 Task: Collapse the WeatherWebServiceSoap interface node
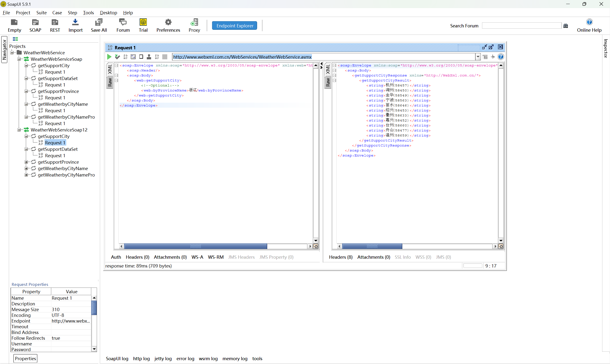click(19, 59)
